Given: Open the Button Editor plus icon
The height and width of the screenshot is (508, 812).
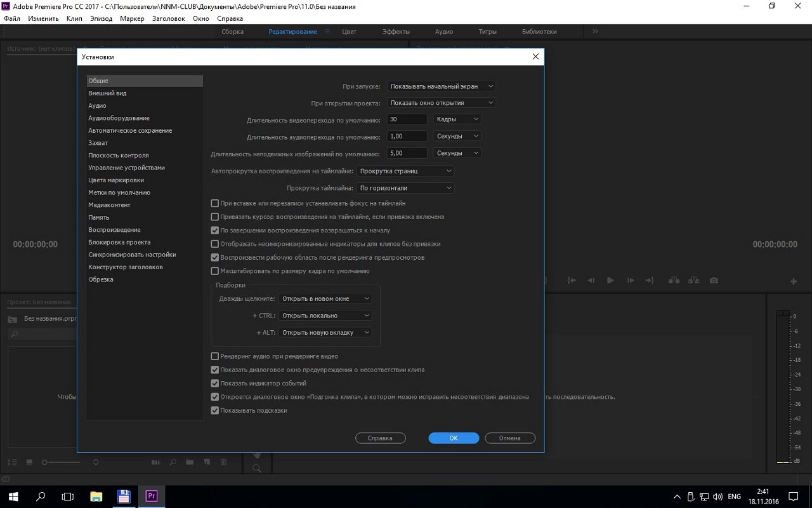Looking at the screenshot, I should [x=794, y=281].
